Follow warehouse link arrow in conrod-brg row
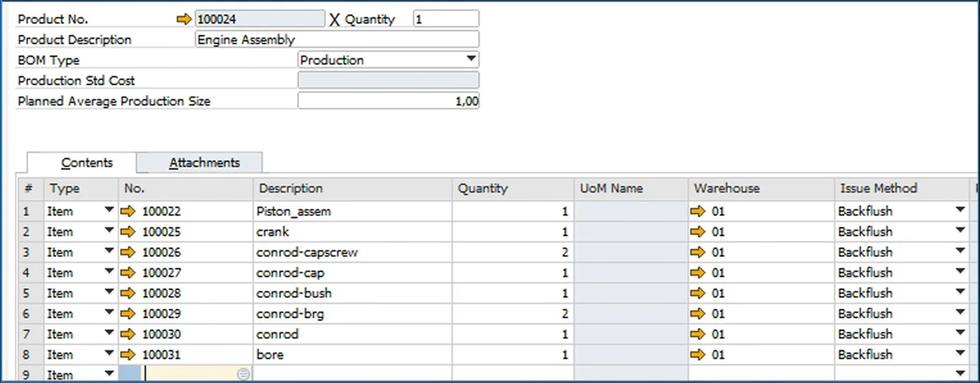 [698, 314]
